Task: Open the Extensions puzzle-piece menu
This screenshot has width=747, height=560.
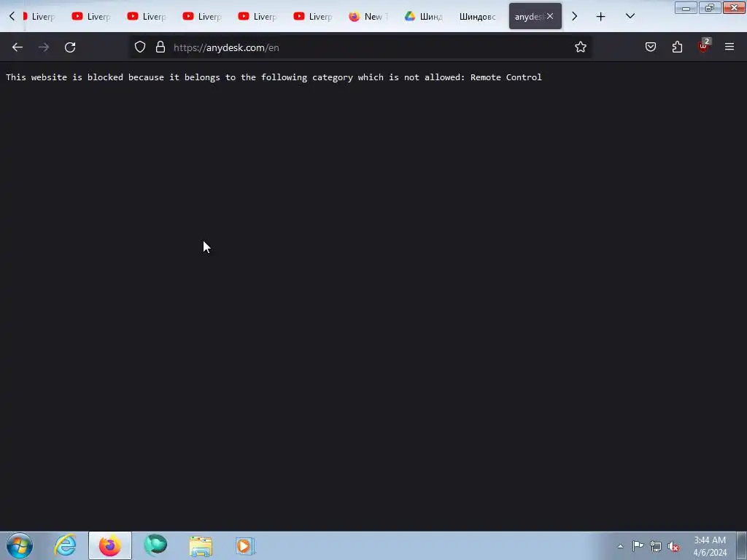Action: coord(677,47)
